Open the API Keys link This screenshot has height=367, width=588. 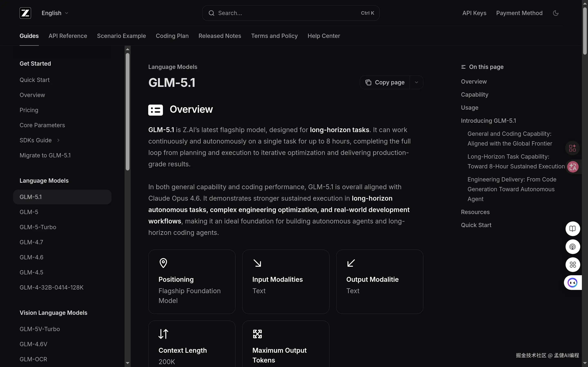point(474,13)
